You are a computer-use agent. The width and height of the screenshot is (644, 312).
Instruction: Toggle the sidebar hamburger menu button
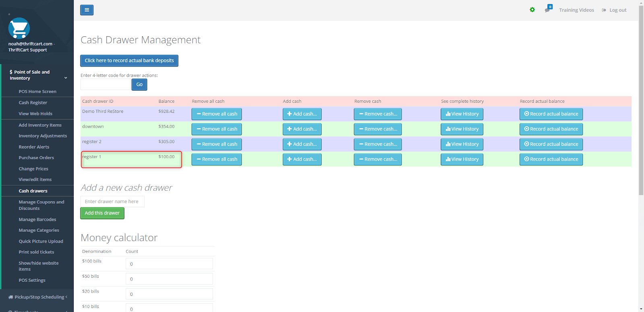(x=87, y=10)
